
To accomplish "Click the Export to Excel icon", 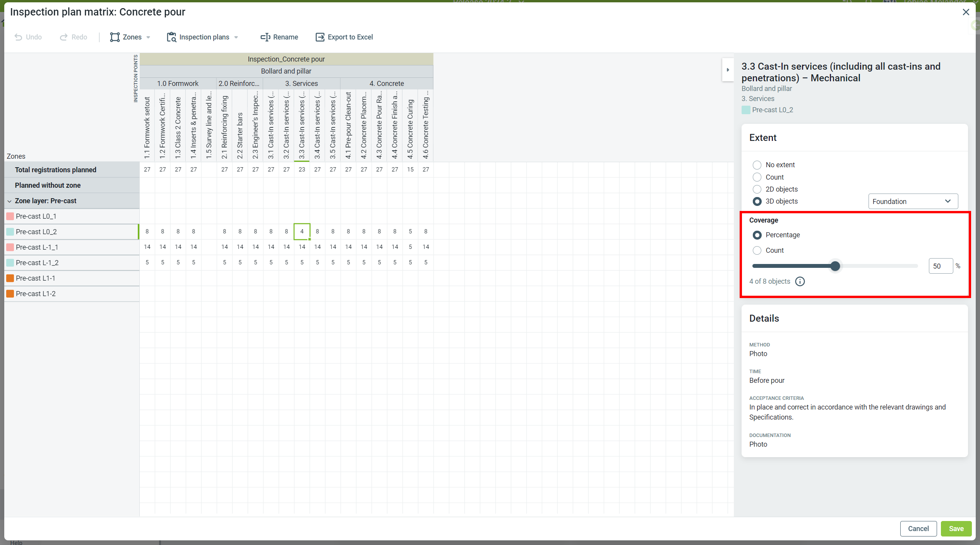I will click(x=320, y=37).
